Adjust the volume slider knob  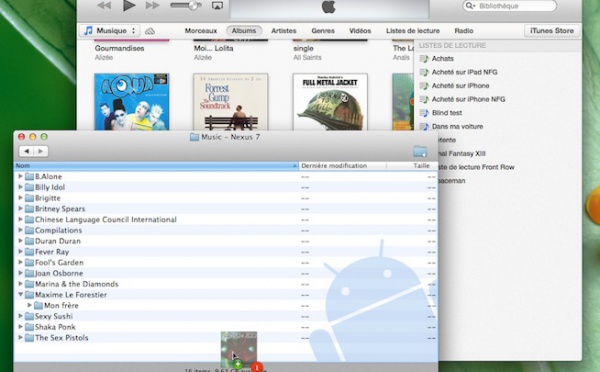(x=194, y=5)
